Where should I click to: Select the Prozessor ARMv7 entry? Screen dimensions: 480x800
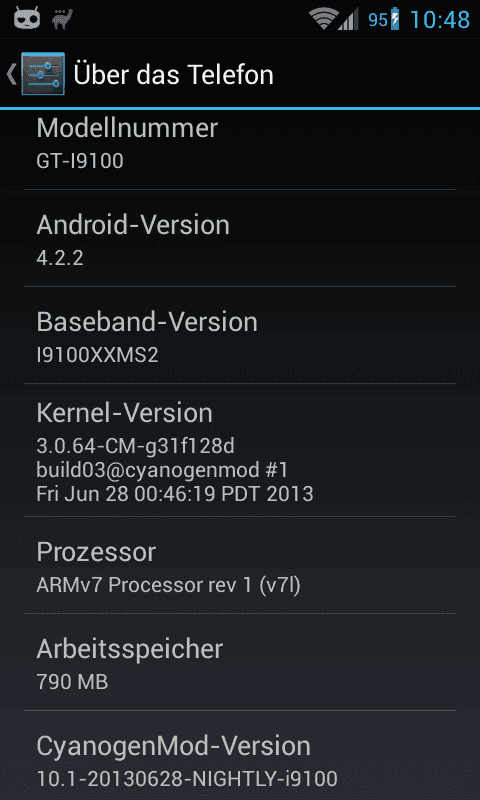(x=240, y=565)
